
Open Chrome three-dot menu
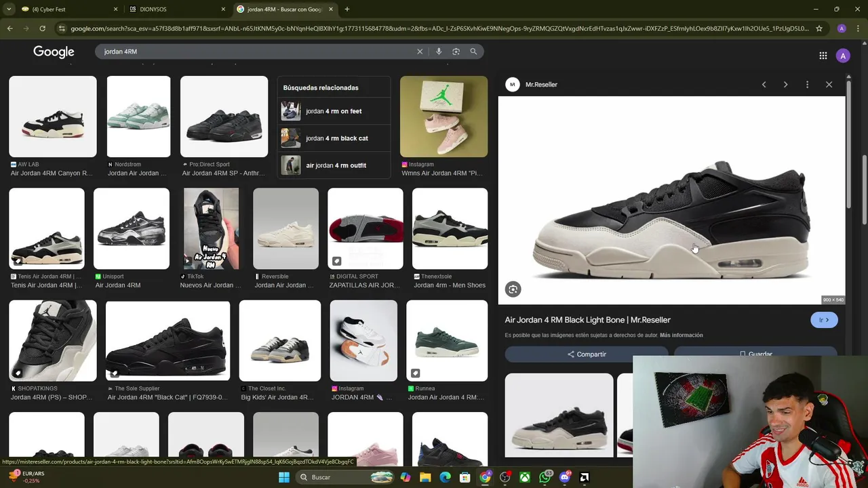pos(857,28)
